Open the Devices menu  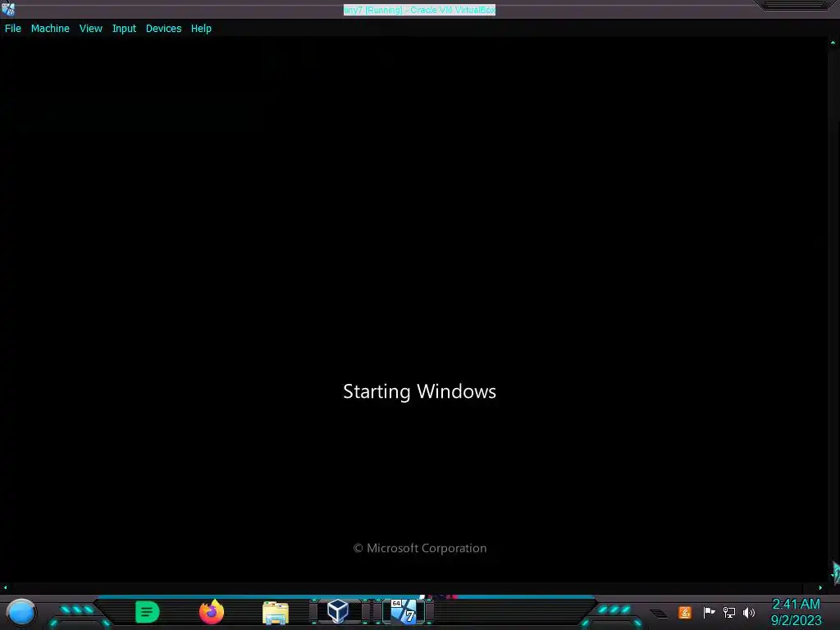163,29
